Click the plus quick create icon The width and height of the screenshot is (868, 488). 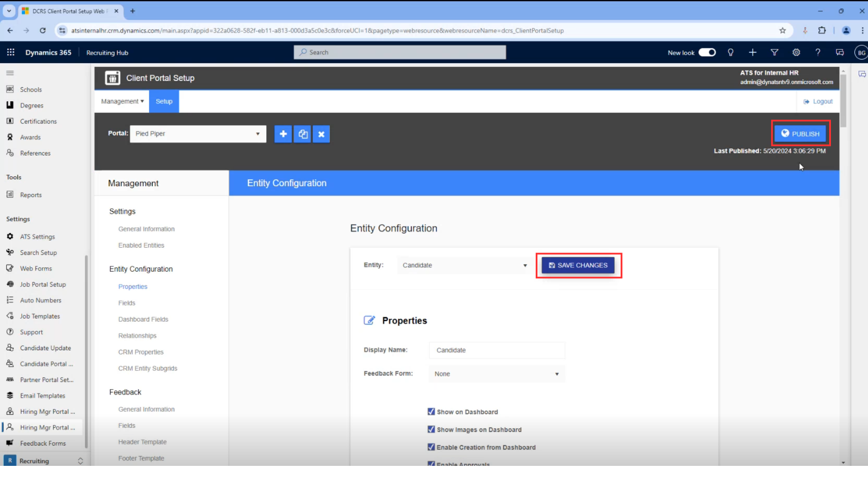point(753,52)
